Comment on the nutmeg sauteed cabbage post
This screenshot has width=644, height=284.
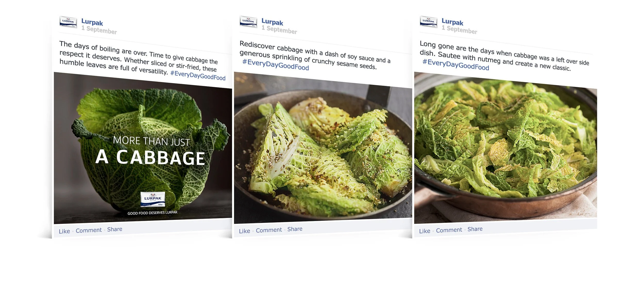449,230
